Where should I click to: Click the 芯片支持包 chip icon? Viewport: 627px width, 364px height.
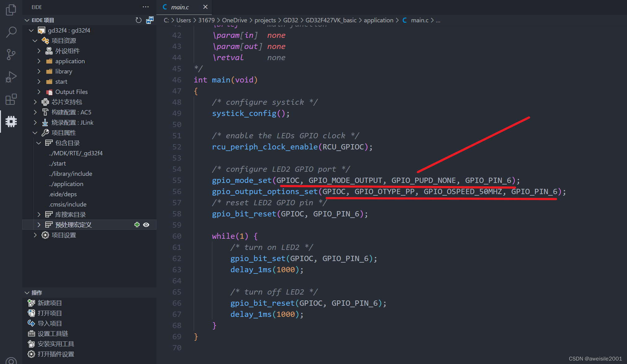45,102
